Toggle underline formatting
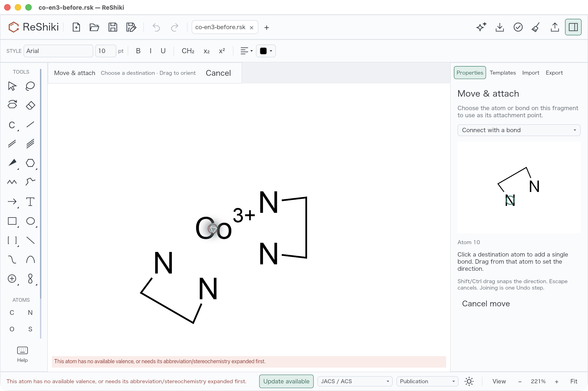Image resolution: width=588 pixels, height=391 pixels. pyautogui.click(x=163, y=51)
